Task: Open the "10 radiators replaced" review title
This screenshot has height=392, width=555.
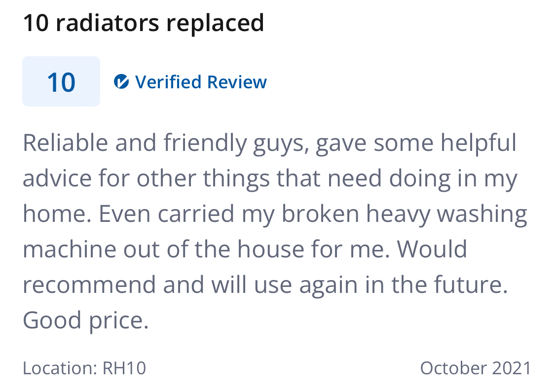Action: (144, 23)
